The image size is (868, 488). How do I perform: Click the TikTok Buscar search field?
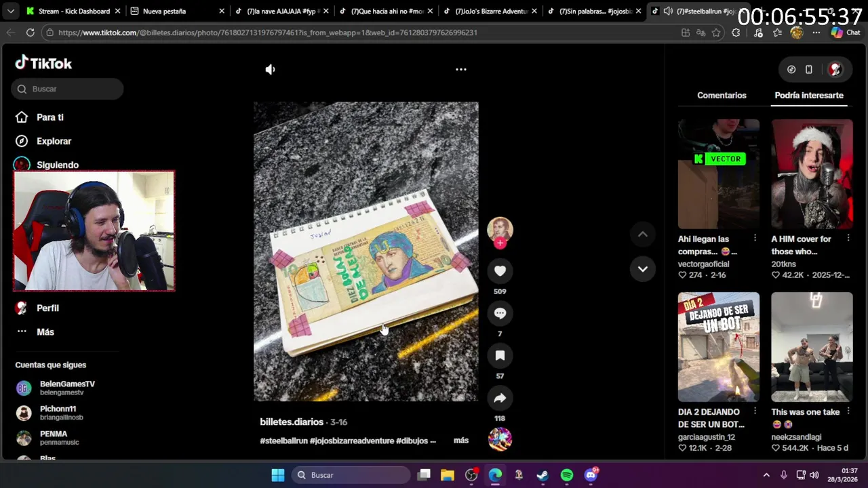pyautogui.click(x=67, y=89)
